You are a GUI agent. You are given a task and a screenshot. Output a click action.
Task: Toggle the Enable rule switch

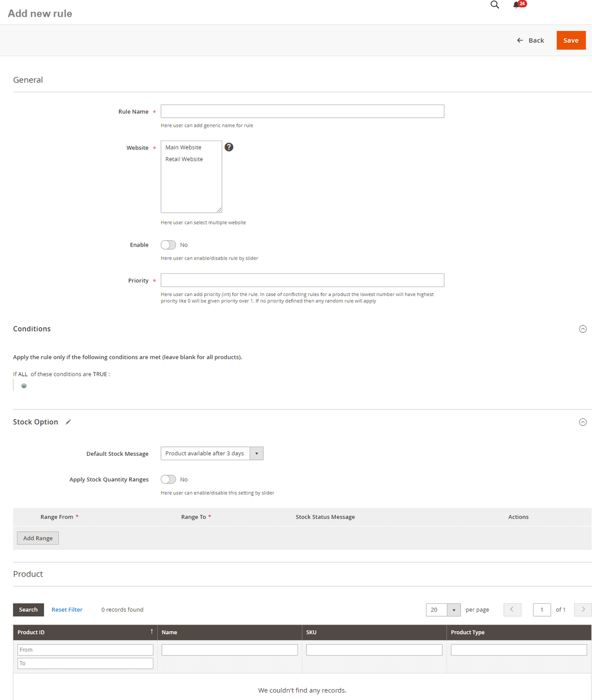click(x=168, y=245)
